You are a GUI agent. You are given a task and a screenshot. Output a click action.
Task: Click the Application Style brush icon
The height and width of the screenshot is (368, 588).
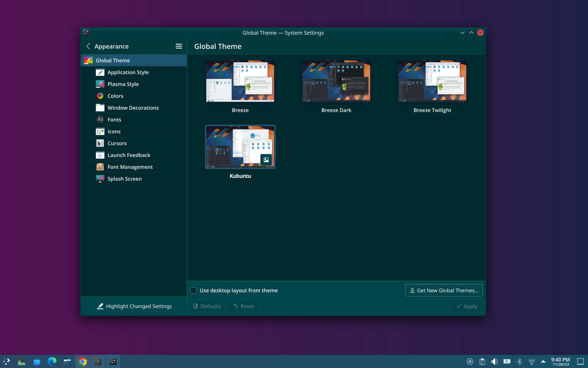click(100, 72)
